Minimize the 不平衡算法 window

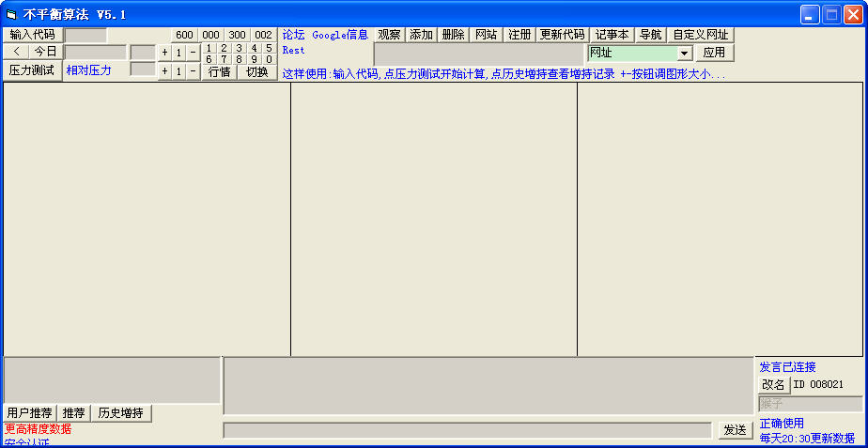810,15
